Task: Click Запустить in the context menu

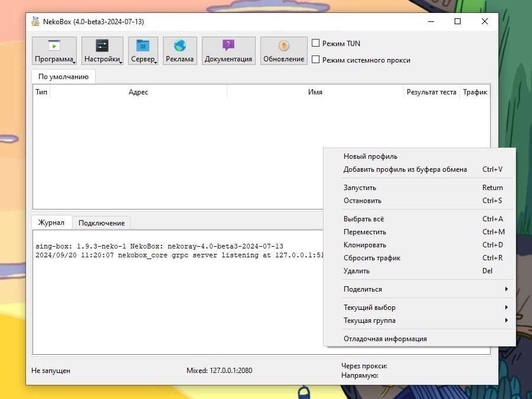Action: 360,188
